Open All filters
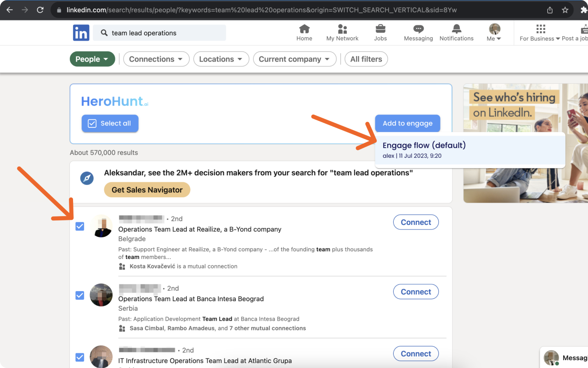 click(x=366, y=59)
